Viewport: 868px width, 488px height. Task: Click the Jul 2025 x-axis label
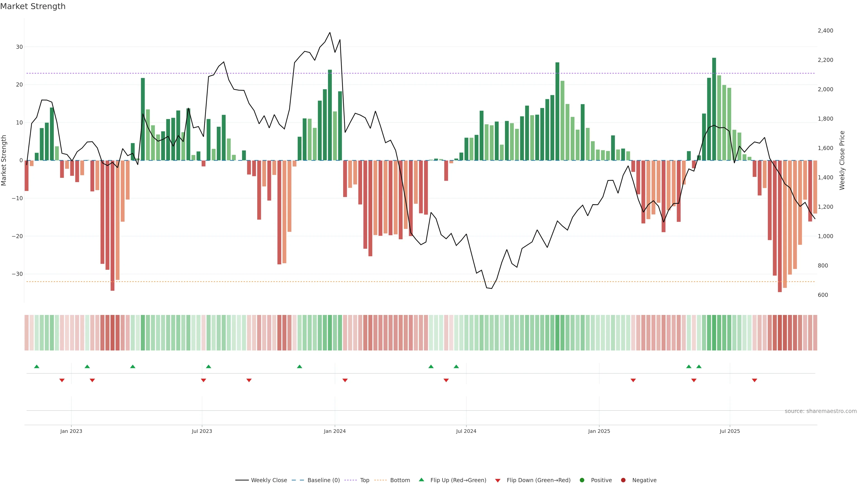[729, 431]
